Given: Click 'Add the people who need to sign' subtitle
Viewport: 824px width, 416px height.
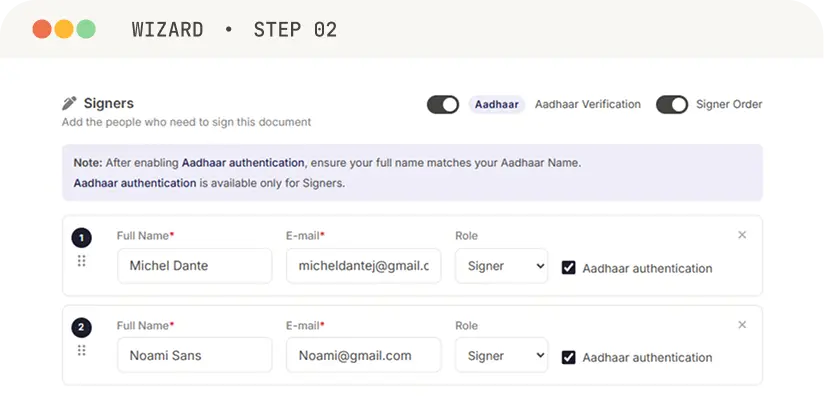Looking at the screenshot, I should (x=187, y=122).
